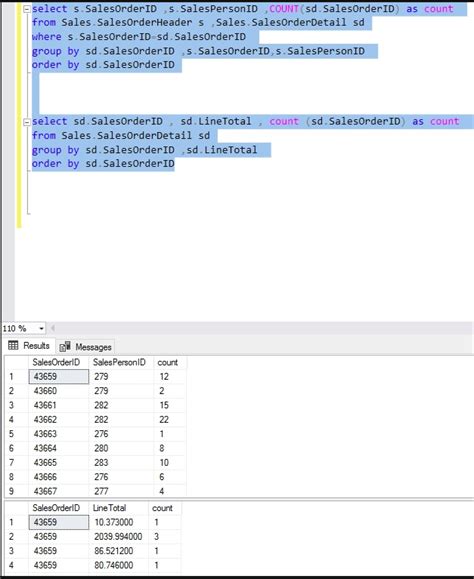474x579 pixels.
Task: Select cell 43665 in first grid
Action: click(58, 463)
